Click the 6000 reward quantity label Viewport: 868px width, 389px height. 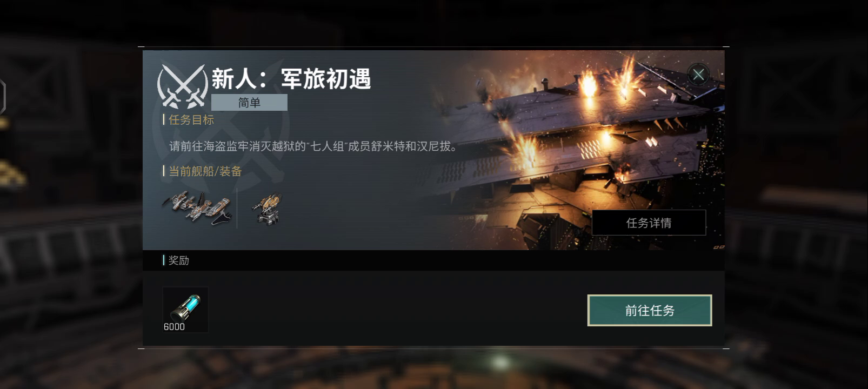click(x=174, y=326)
